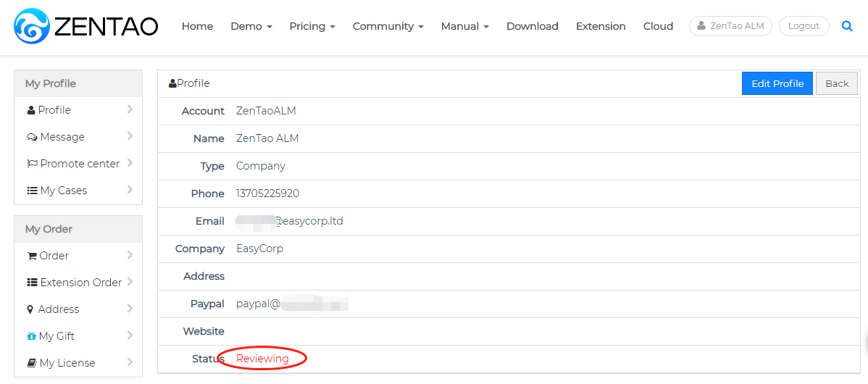
Task: Click the person icon beside Profile heading
Action: 172,83
